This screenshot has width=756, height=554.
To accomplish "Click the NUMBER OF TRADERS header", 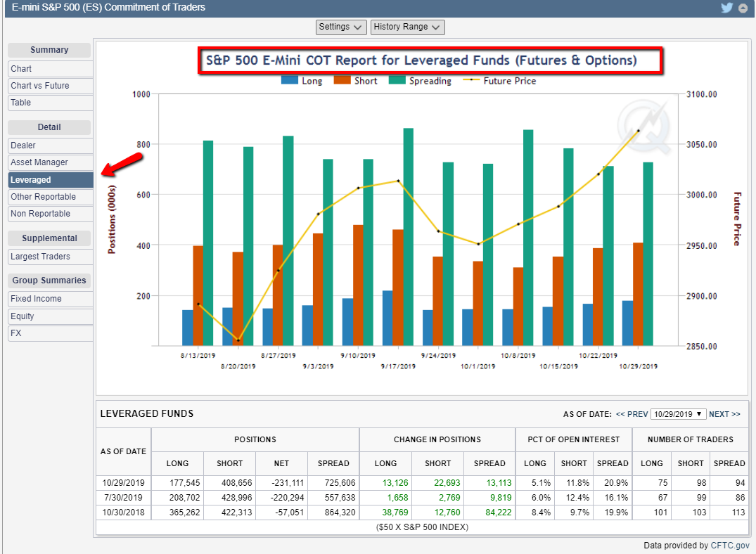I will click(x=691, y=439).
